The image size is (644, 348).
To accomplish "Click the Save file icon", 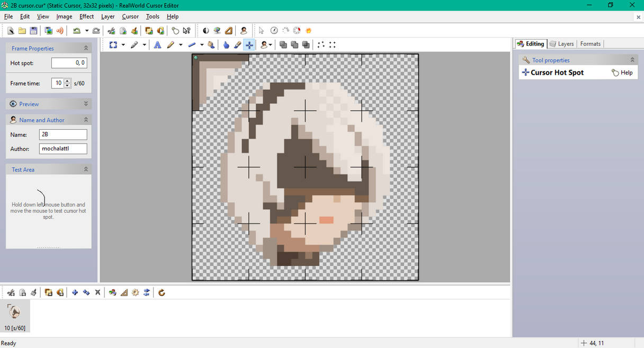I will tap(33, 30).
